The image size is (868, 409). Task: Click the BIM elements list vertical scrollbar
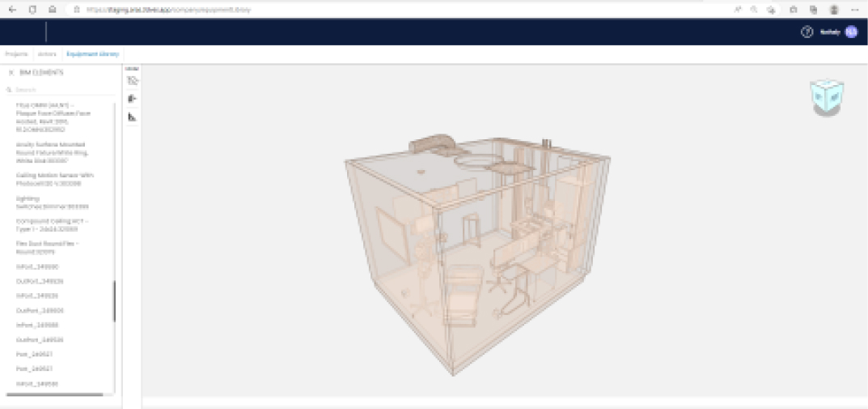tap(114, 301)
